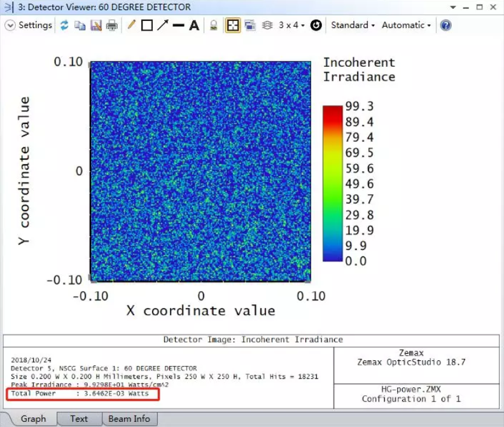Screen dimensions: 504x427
Task: Open the 3 x 4 grid dropdown
Action: (291, 25)
